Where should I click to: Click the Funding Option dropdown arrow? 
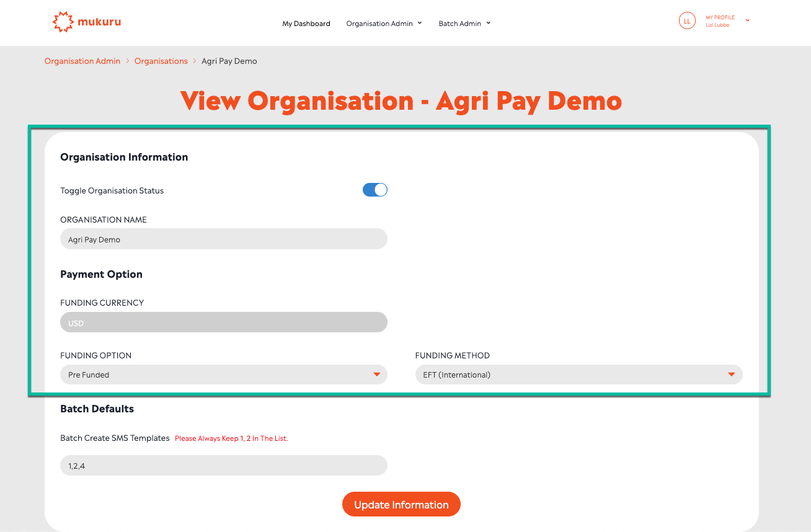point(376,375)
